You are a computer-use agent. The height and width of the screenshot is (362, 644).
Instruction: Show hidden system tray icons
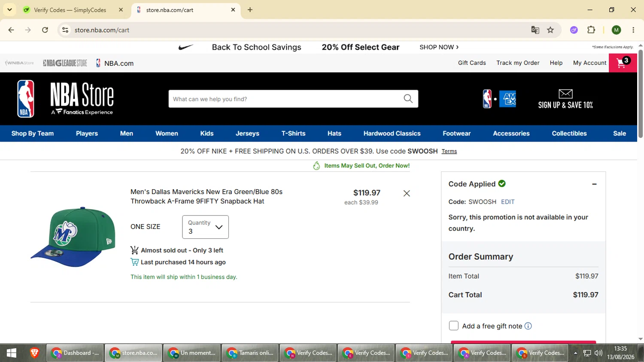click(x=575, y=353)
